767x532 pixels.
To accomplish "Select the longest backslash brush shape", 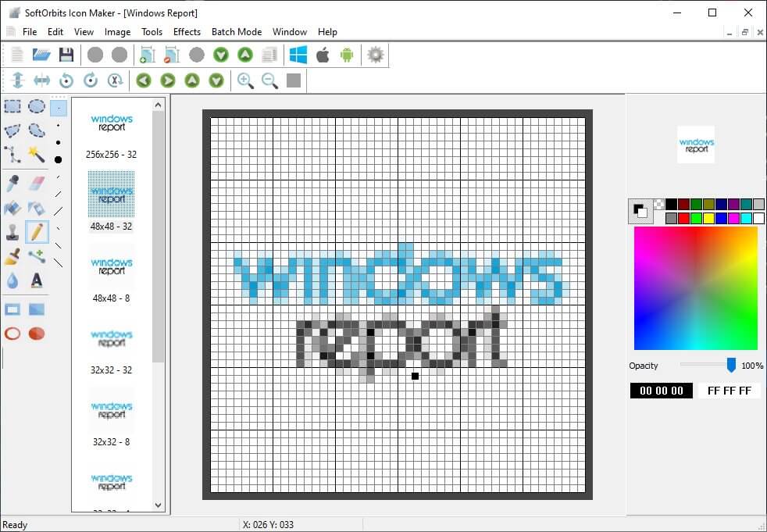I will coord(59,262).
